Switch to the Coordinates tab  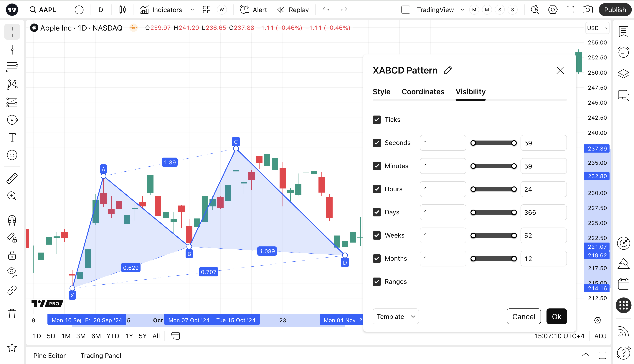[x=423, y=92]
